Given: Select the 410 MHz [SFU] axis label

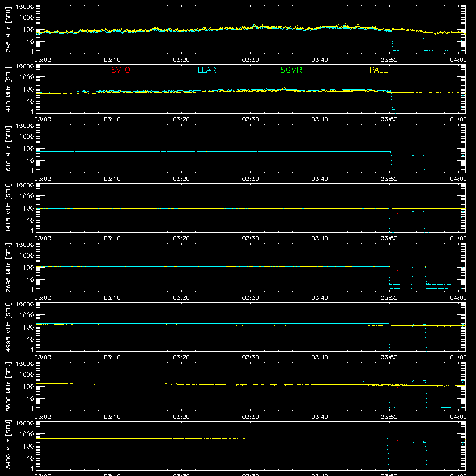Looking at the screenshot, I should 8,89.
